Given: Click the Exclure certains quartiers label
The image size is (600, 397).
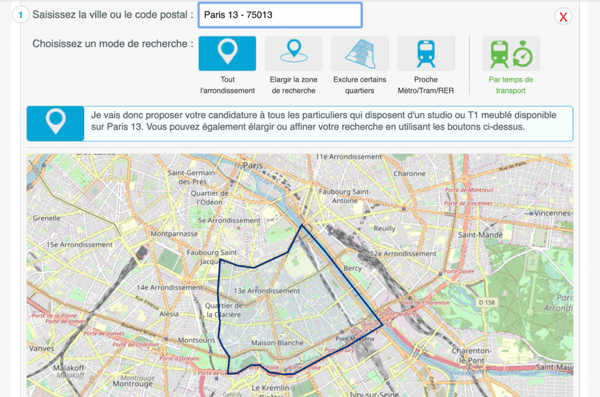Looking at the screenshot, I should (360, 85).
